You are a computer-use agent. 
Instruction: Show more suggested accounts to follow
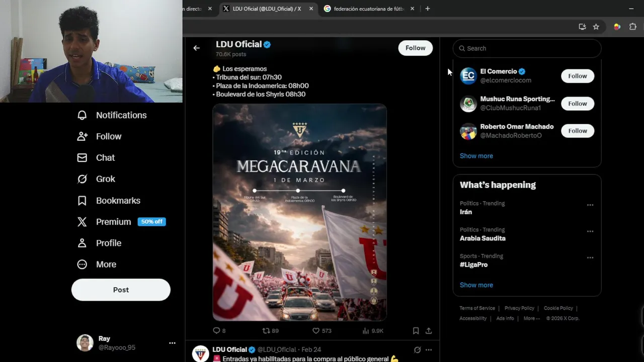pos(476,156)
